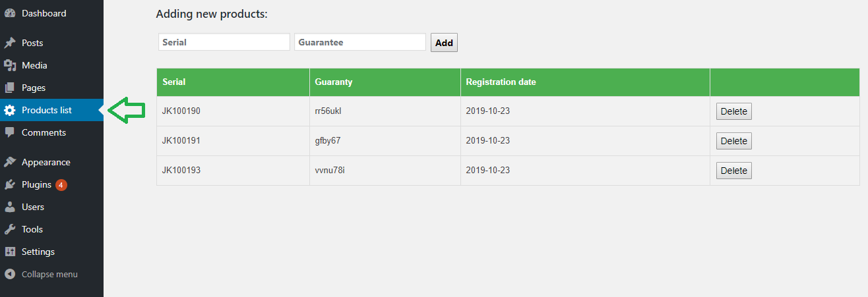Viewport: 868px width, 297px height.
Task: Click the Settings sliders icon
Action: (10, 252)
